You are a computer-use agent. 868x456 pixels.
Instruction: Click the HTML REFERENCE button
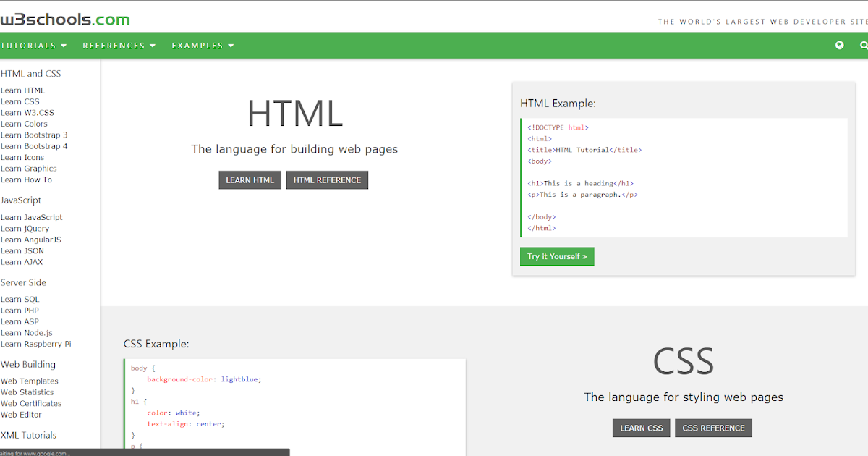pos(327,180)
